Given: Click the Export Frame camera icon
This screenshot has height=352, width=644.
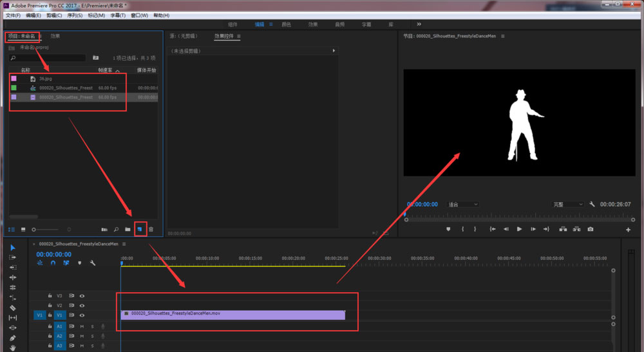Looking at the screenshot, I should pyautogui.click(x=590, y=229).
